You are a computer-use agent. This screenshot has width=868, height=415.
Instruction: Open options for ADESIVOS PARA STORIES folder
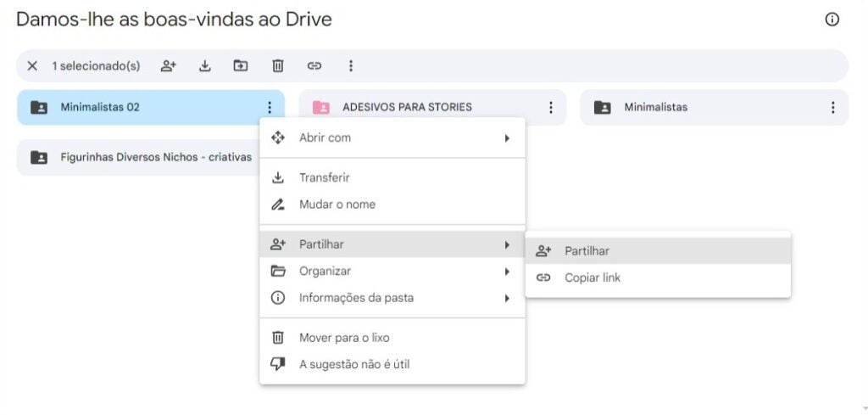click(x=551, y=108)
